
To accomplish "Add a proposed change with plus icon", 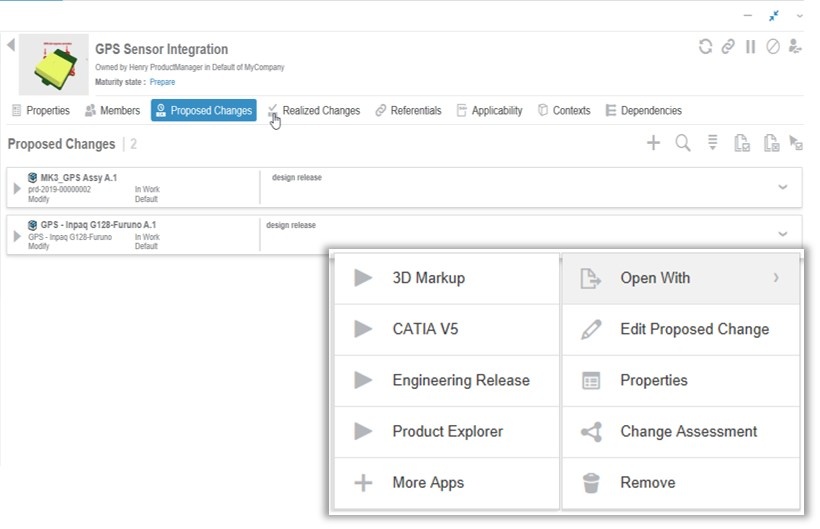I will (x=653, y=143).
